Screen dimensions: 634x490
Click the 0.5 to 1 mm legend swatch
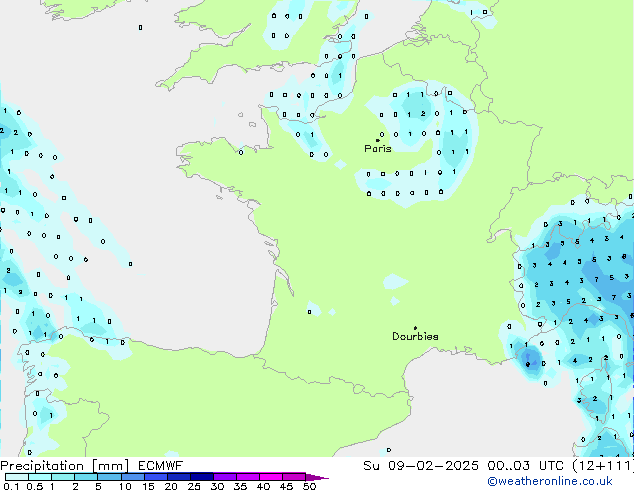click(40, 477)
